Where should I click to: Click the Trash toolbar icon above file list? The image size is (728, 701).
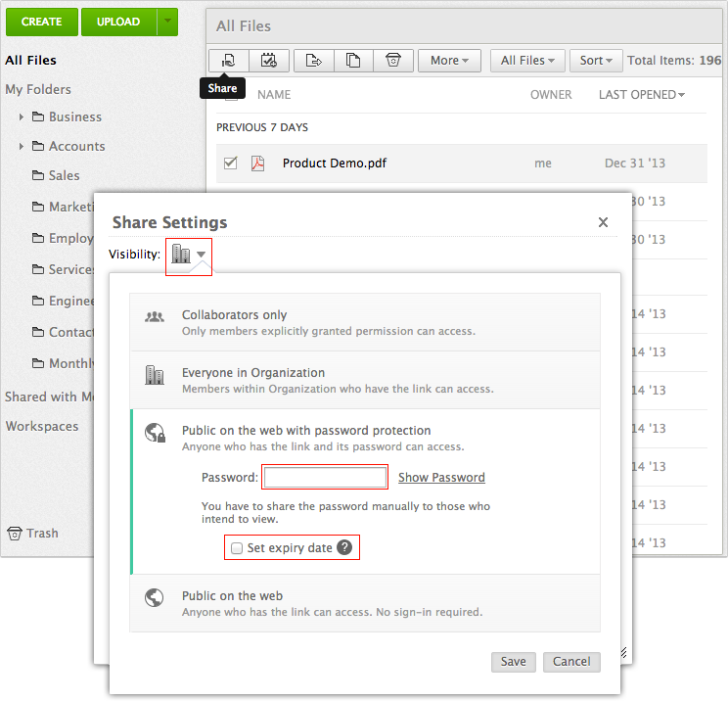click(x=392, y=61)
